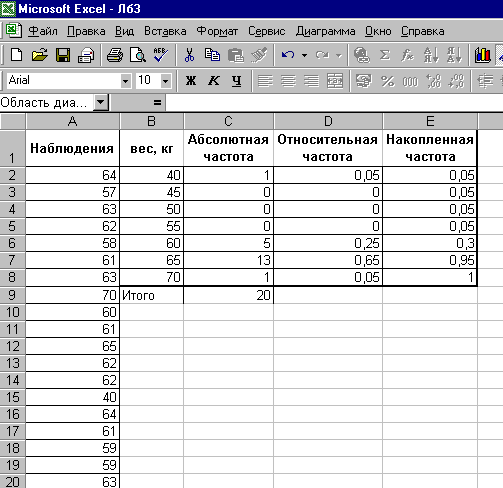503x488 pixels.
Task: Open the Правка menu
Action: [86, 31]
